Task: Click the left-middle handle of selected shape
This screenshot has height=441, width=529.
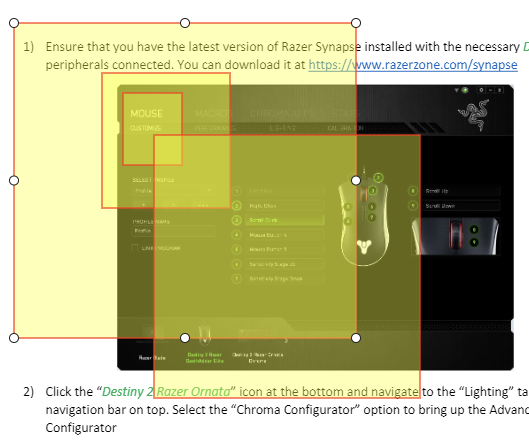Action: (x=14, y=181)
